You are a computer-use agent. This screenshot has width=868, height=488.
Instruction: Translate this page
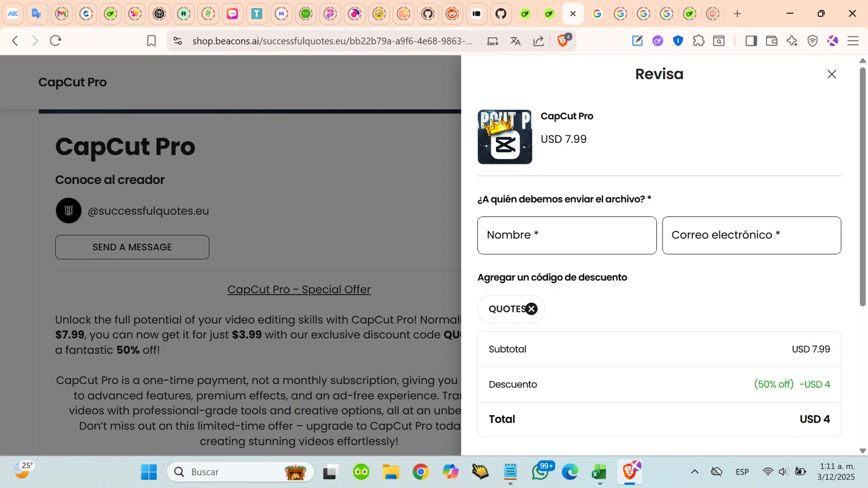point(516,41)
